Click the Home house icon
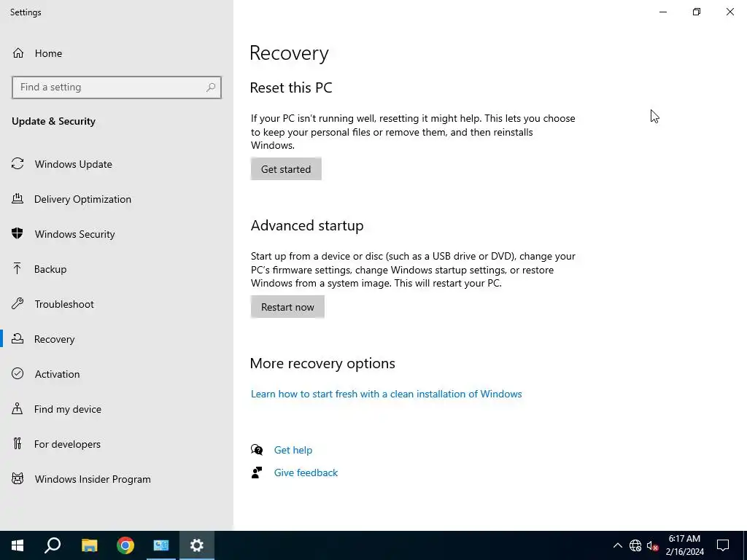Screen dimensions: 747x560 [x=18, y=52]
